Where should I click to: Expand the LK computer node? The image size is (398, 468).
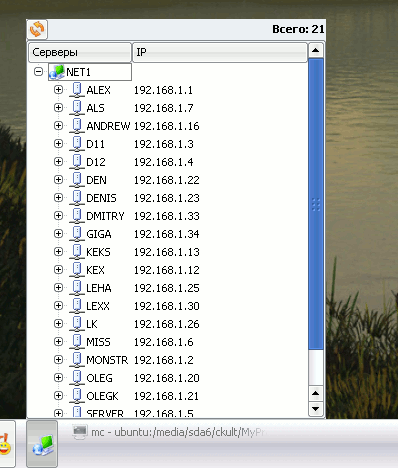[58, 324]
